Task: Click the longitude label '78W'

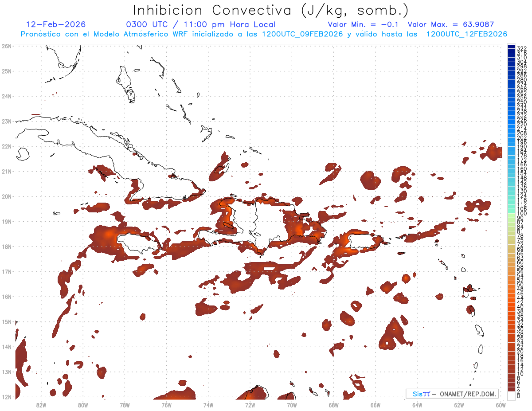Action: 125,405
